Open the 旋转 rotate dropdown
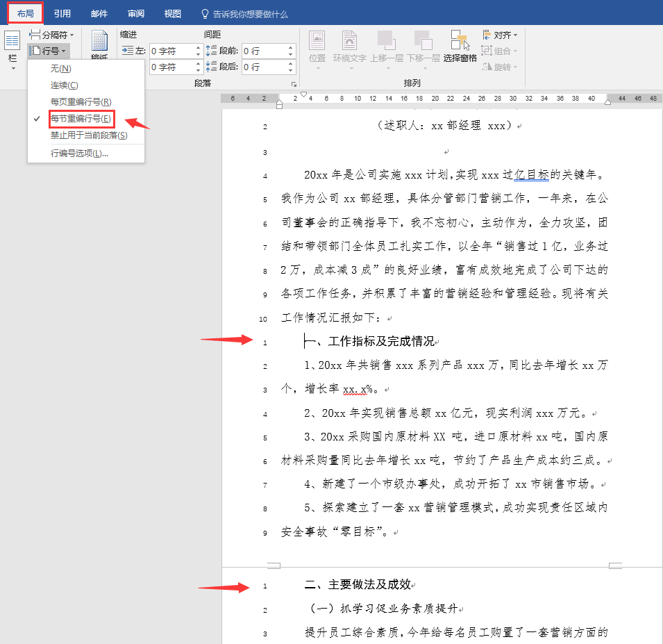Image resolution: width=663 pixels, height=644 pixels. (500, 67)
